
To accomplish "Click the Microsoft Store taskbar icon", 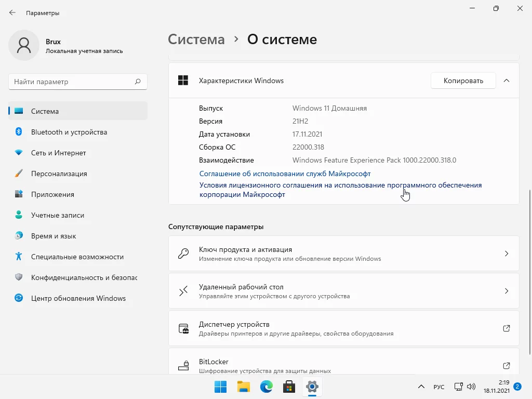I will (x=289, y=387).
